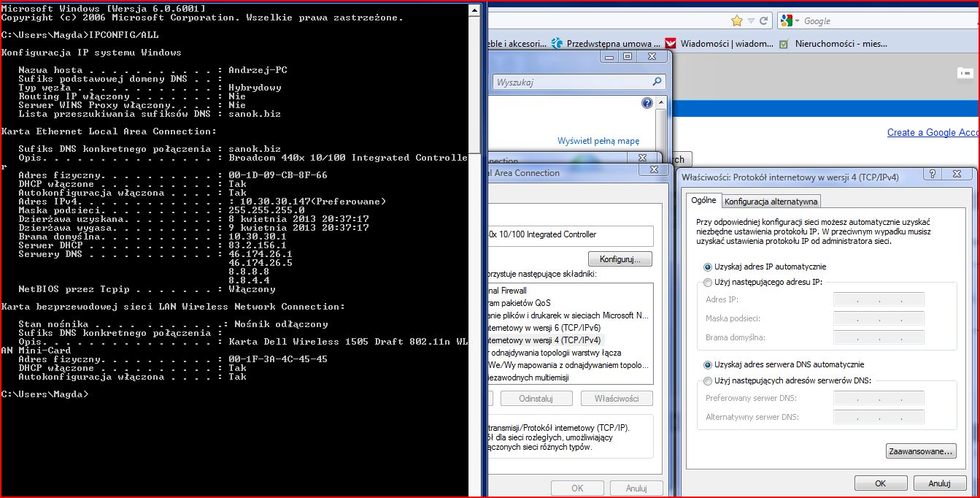
Task: Select the pakietów QoS list item
Action: click(520, 303)
